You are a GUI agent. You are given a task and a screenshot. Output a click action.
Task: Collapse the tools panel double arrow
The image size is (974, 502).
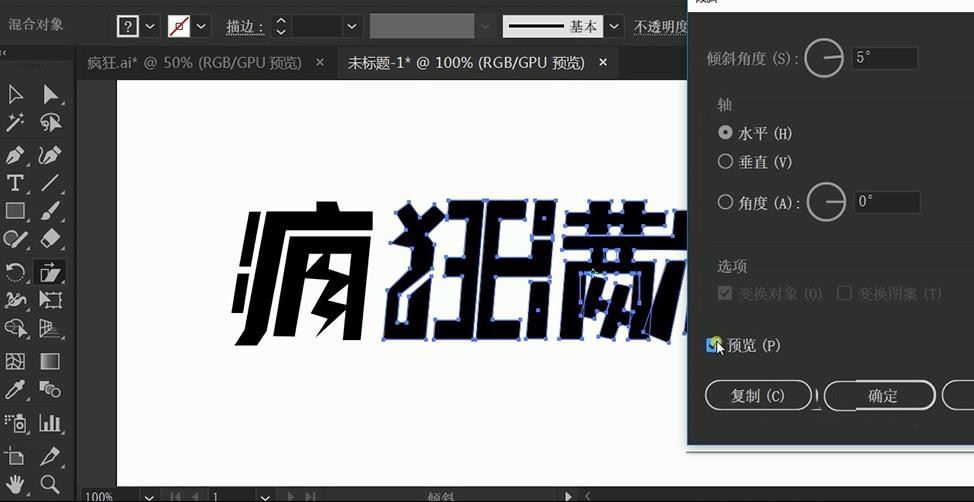[3, 53]
